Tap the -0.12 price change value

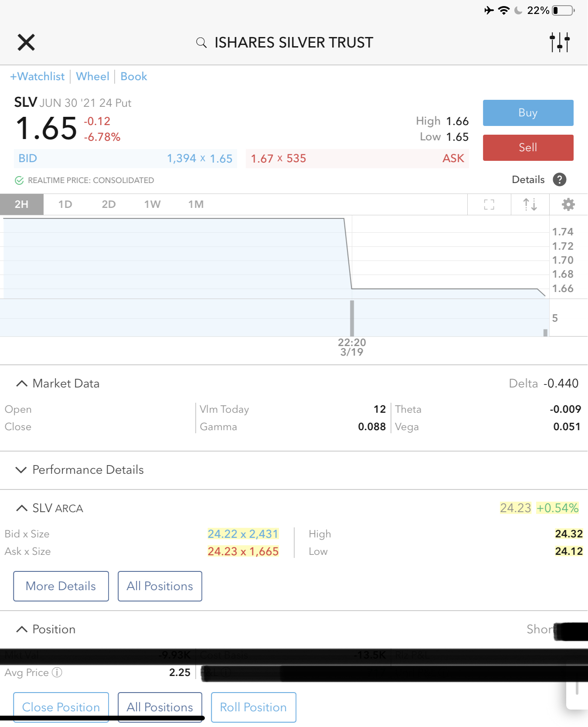(x=97, y=121)
